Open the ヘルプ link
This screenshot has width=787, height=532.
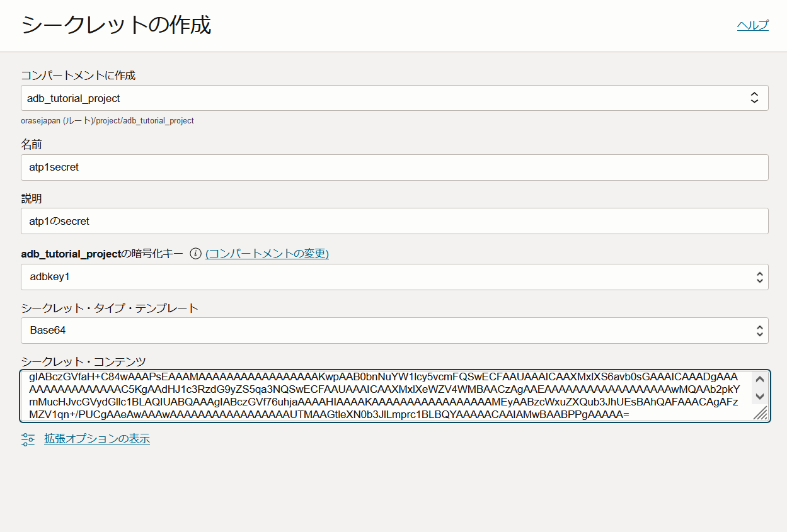click(x=752, y=25)
